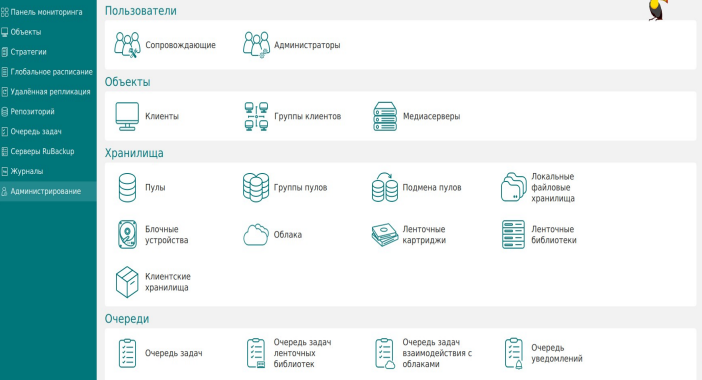Open the Подмена пулов icon

click(x=385, y=188)
